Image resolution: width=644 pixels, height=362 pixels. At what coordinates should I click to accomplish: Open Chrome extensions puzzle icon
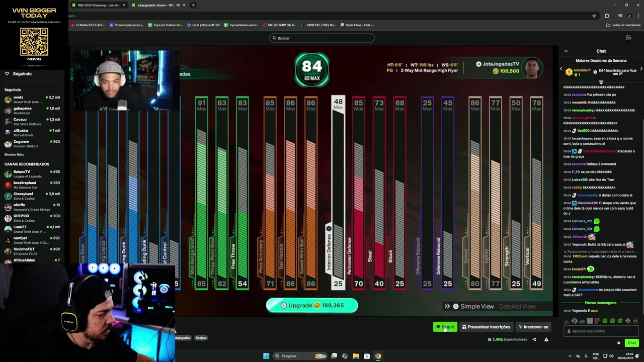point(607,16)
